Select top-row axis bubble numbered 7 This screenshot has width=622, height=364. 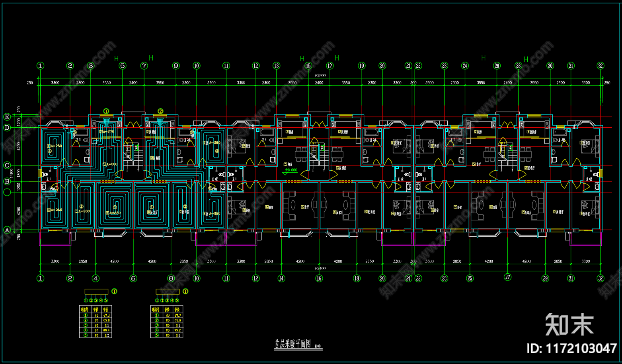(144, 66)
